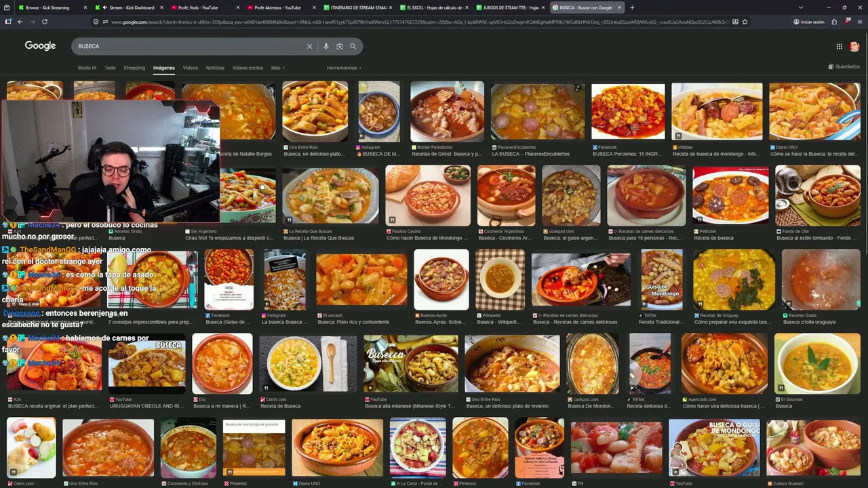
Task: Switch to EL EXCEL spreadsheet tab
Action: point(433,7)
